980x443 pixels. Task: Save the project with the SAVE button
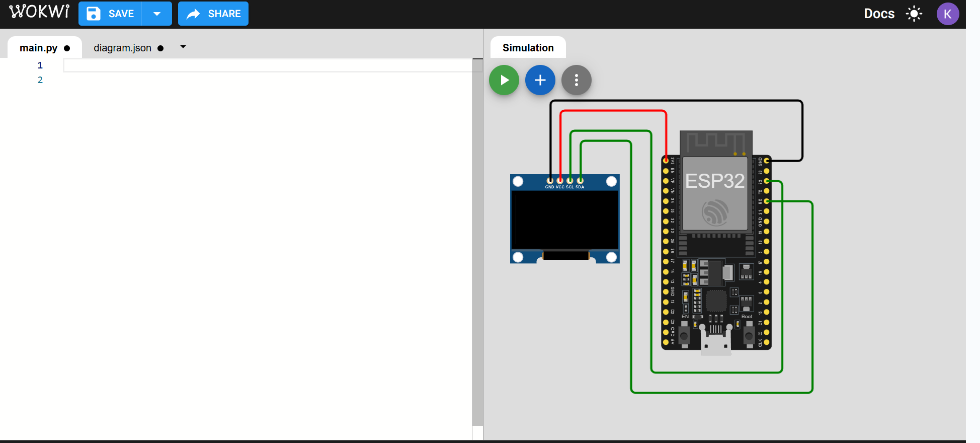110,14
